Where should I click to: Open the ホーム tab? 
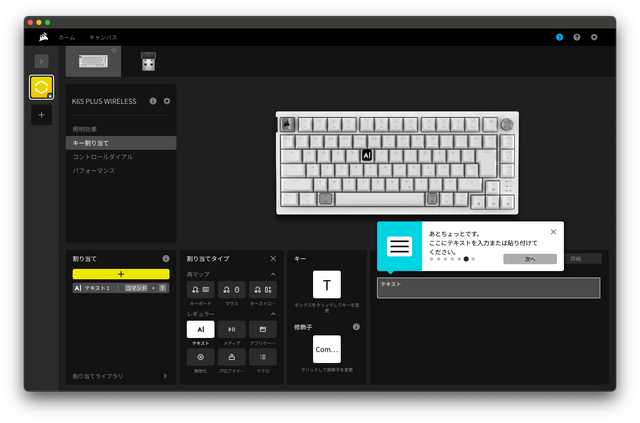tap(66, 37)
